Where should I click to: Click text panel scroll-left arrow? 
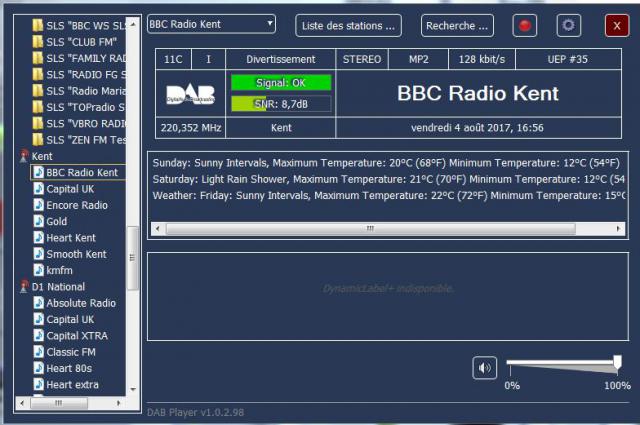click(158, 229)
